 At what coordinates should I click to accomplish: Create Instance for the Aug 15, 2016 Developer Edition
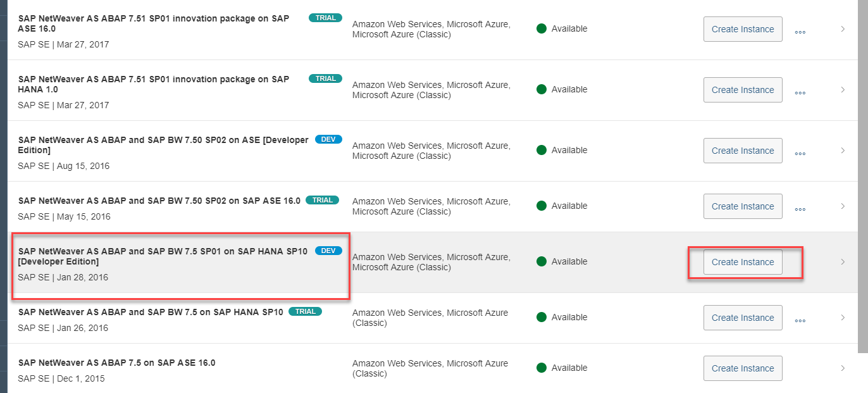(x=743, y=151)
